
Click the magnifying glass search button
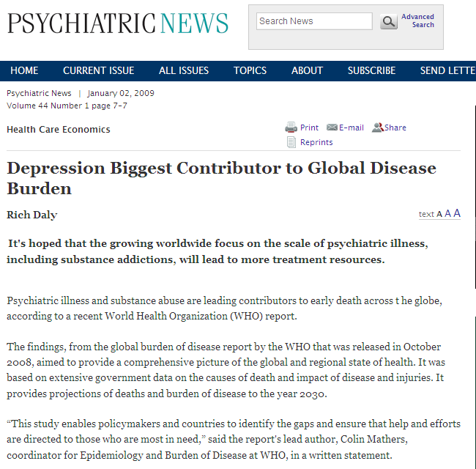pyautogui.click(x=389, y=21)
